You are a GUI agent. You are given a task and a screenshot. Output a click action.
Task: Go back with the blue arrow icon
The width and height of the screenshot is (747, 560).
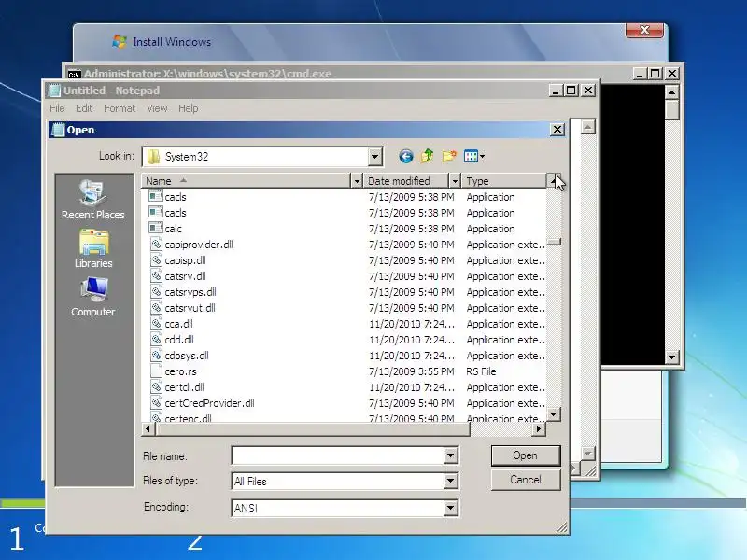(405, 156)
